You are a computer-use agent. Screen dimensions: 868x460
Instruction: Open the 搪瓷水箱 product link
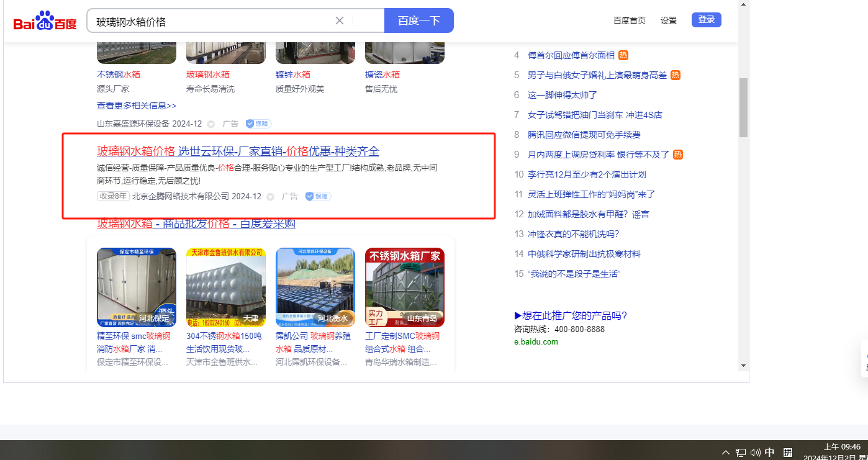[x=382, y=74]
